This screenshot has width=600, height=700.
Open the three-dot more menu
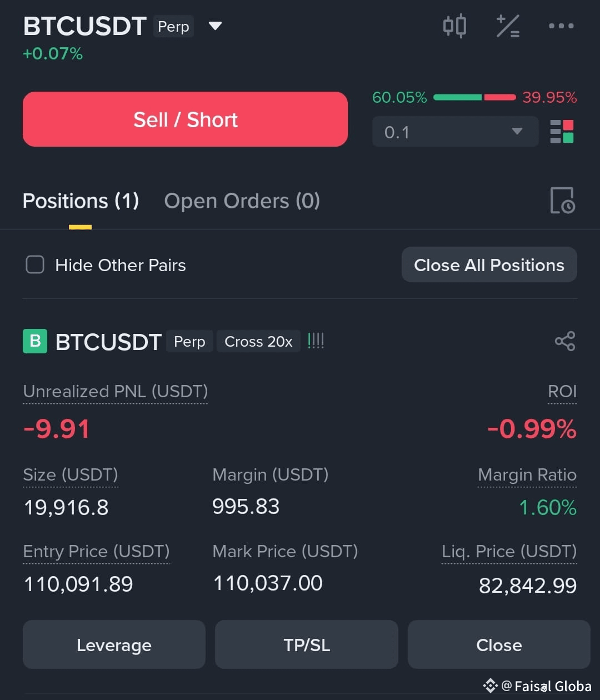point(561,26)
